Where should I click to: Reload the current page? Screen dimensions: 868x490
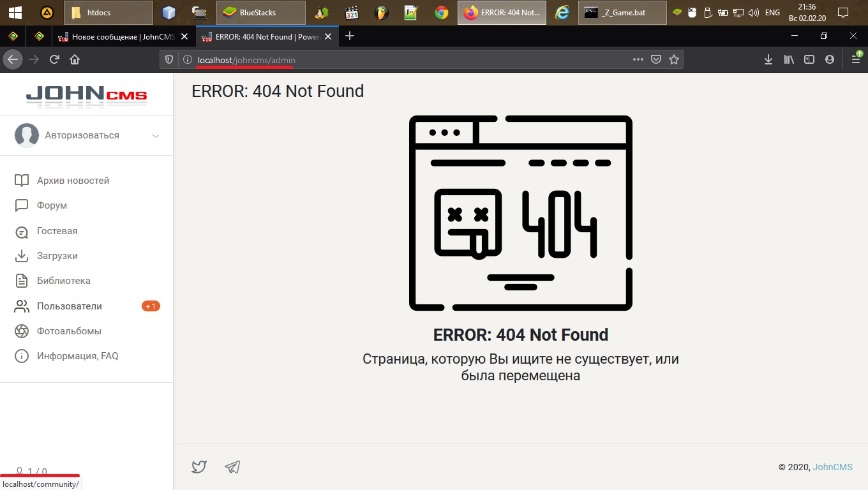(54, 59)
